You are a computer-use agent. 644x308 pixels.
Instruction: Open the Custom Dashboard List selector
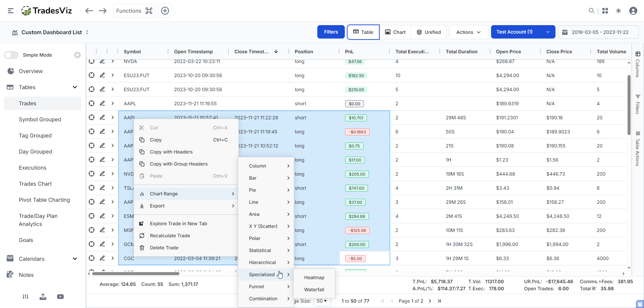pyautogui.click(x=50, y=33)
